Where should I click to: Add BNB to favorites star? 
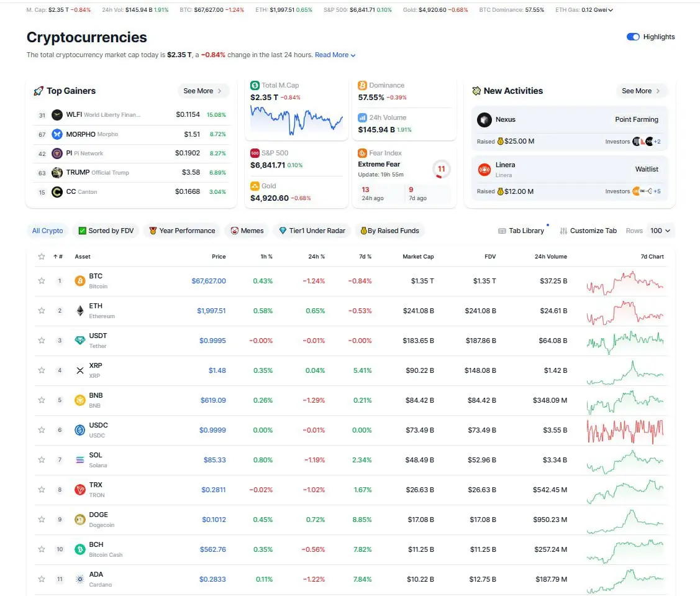(42, 400)
